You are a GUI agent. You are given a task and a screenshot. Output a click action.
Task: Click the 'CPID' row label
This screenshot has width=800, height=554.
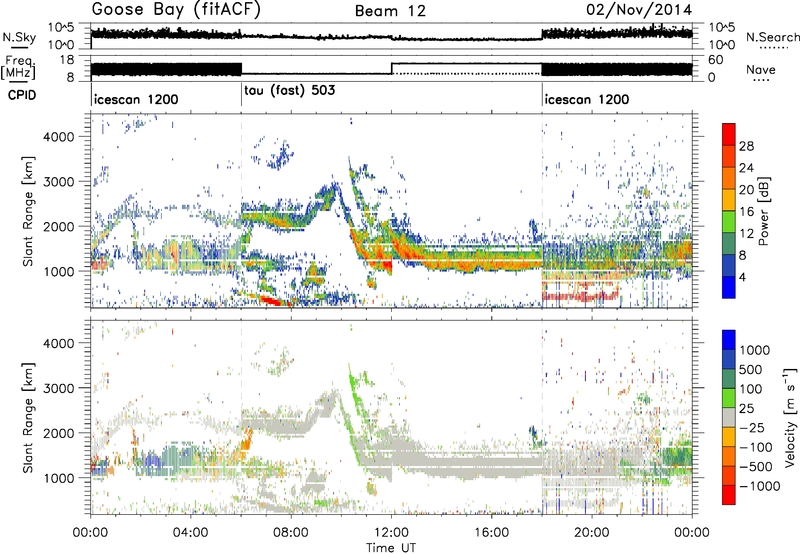pos(22,95)
